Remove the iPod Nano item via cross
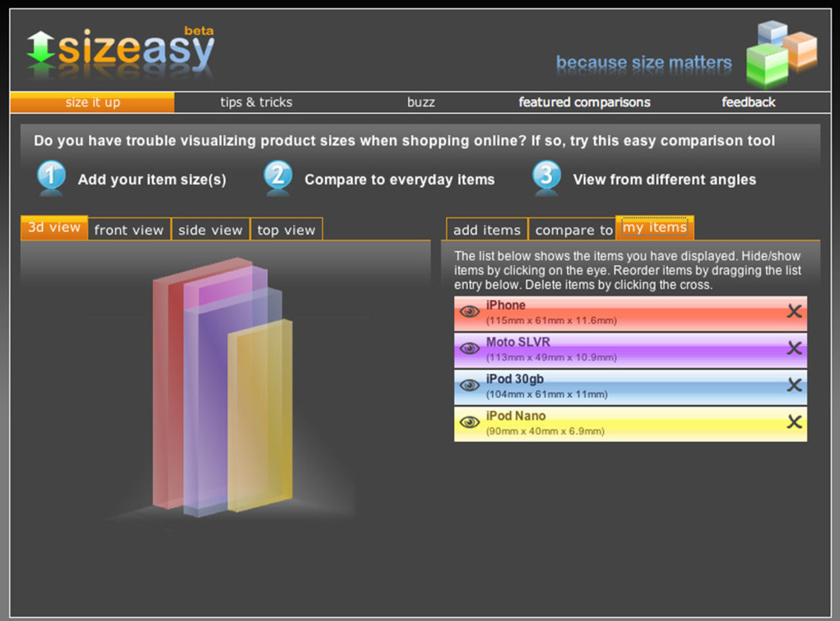The height and width of the screenshot is (621, 840). [x=794, y=422]
